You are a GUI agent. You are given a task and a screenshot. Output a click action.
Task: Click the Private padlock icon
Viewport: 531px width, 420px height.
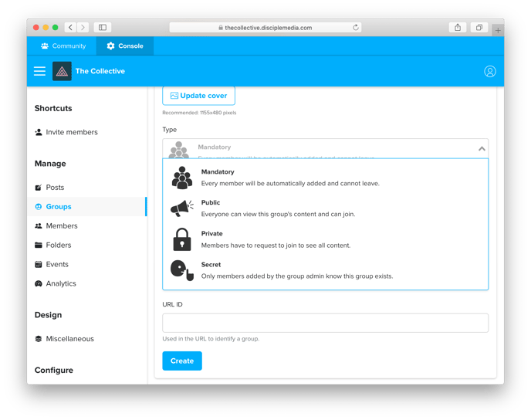coord(182,239)
